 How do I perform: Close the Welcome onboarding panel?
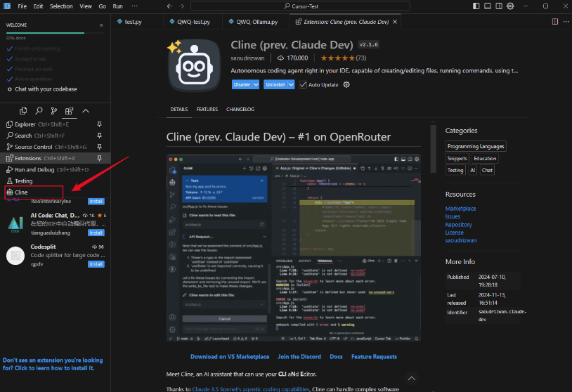coord(101,25)
